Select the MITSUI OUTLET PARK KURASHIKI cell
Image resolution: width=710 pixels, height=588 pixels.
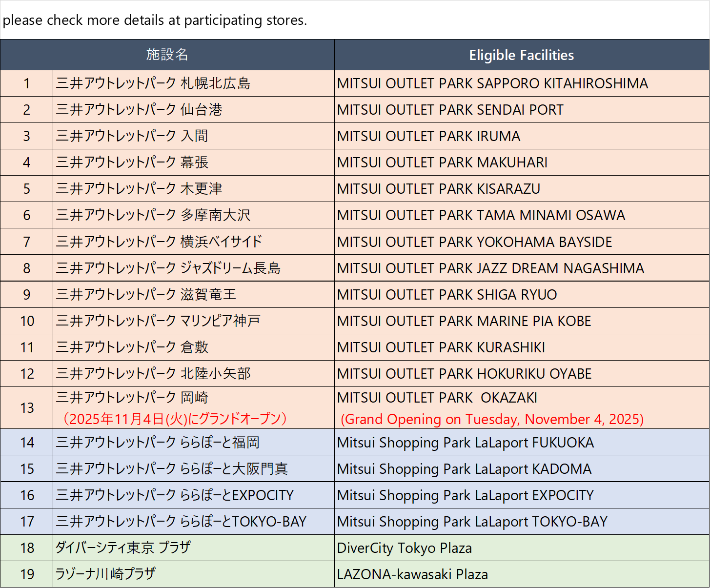pos(441,347)
